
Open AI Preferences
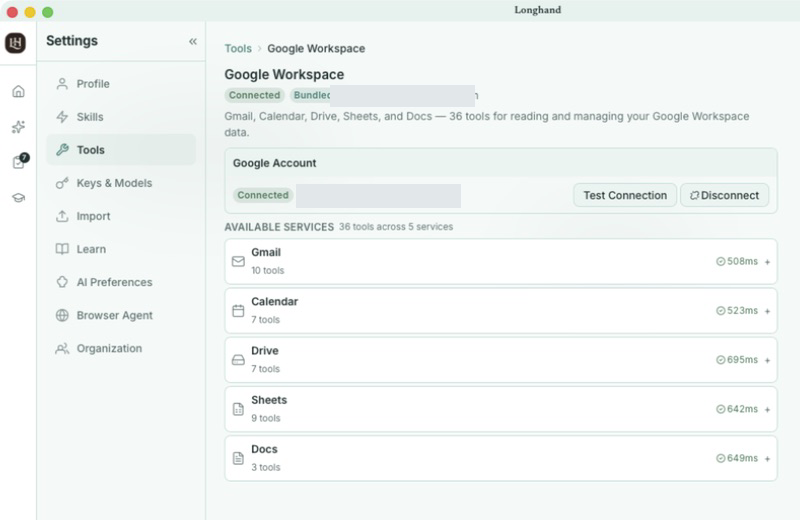[x=121, y=282]
